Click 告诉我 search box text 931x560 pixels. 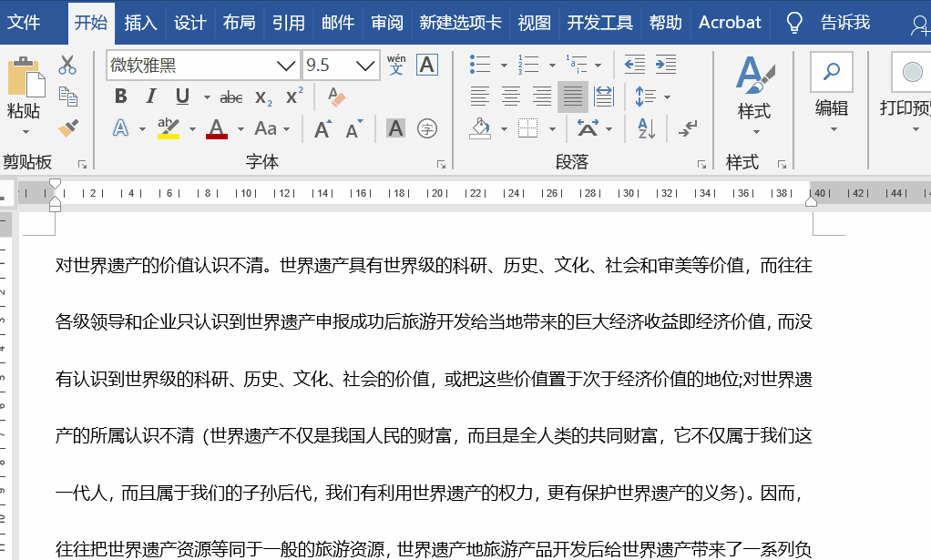click(845, 23)
